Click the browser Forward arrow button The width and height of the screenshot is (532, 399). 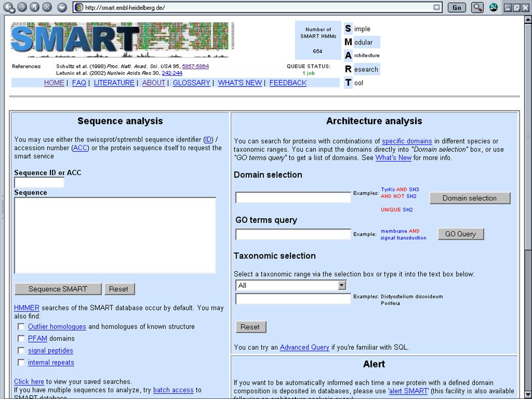(x=22, y=7)
